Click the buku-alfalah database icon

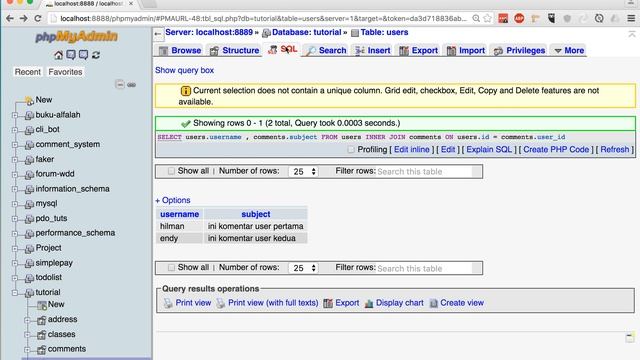click(29, 116)
